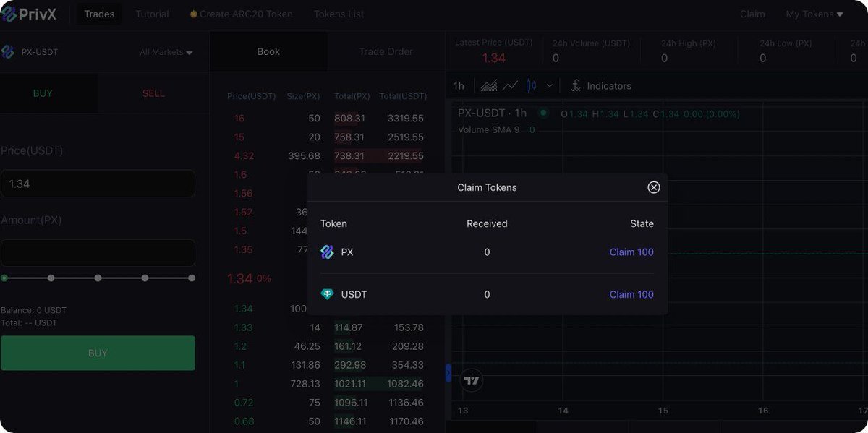
Task: Open the Indicators menu
Action: coord(601,86)
